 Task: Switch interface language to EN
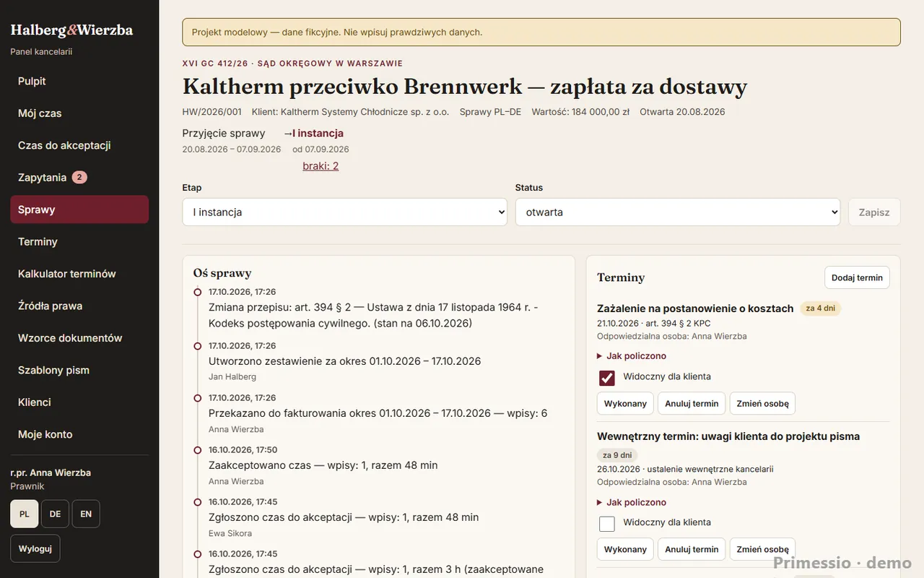coord(86,514)
